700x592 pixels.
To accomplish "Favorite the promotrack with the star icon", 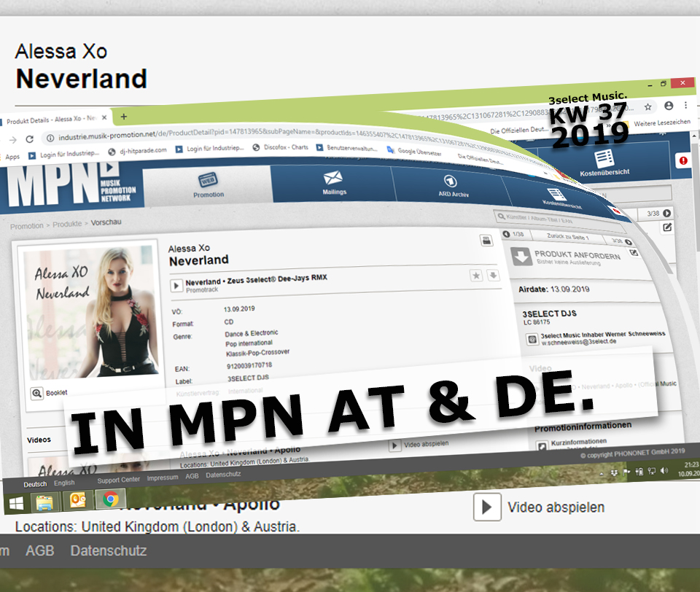I will click(x=476, y=275).
